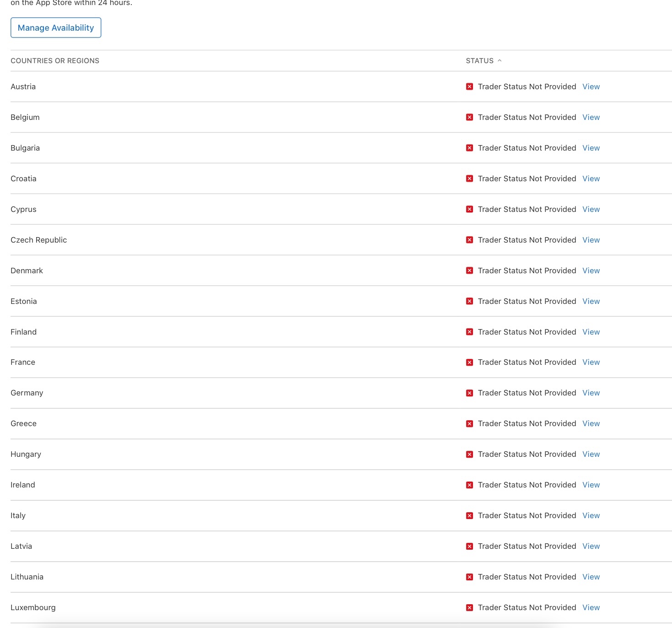Click red error icon in Estonia row
Screen dimensions: 672x628
tap(469, 301)
